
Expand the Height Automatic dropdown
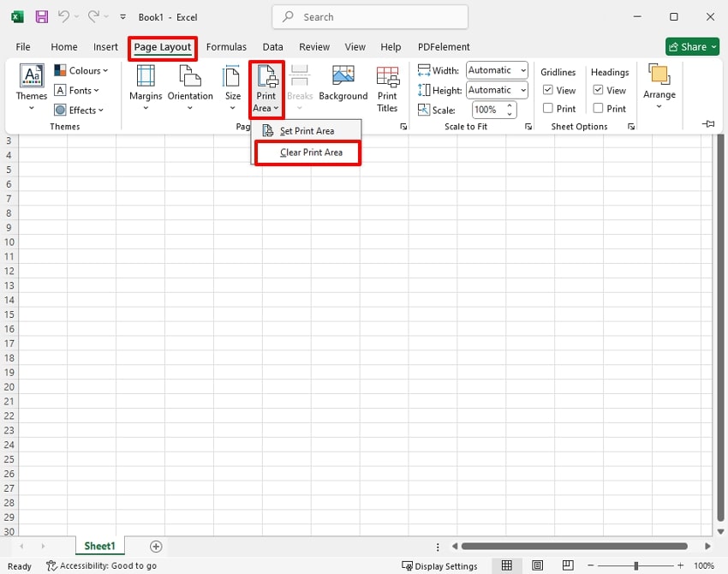(x=523, y=90)
